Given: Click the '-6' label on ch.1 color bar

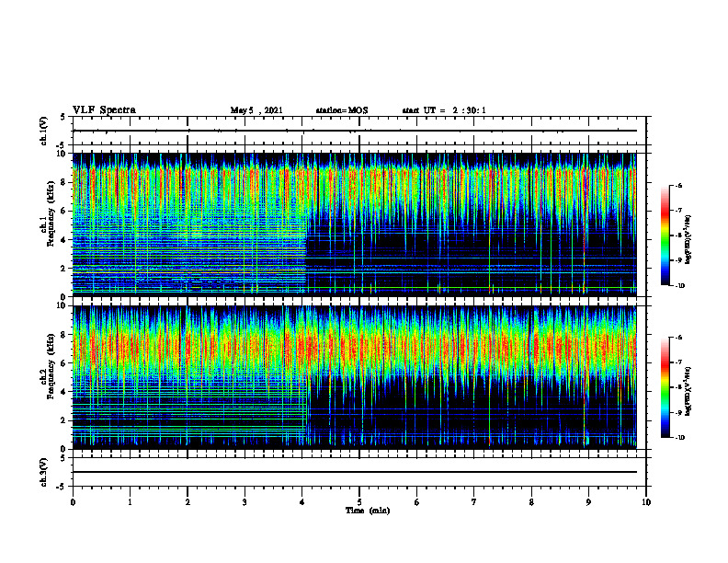Looking at the screenshot, I should pyautogui.click(x=678, y=185).
